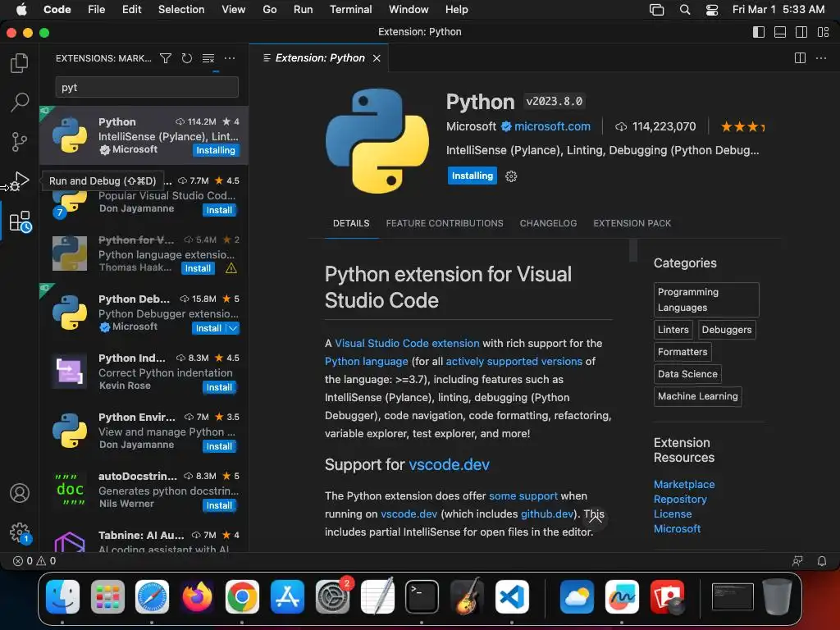Screen dimensions: 840x630
Task: Open the EXTENSION PACK tab
Action: pyautogui.click(x=632, y=223)
